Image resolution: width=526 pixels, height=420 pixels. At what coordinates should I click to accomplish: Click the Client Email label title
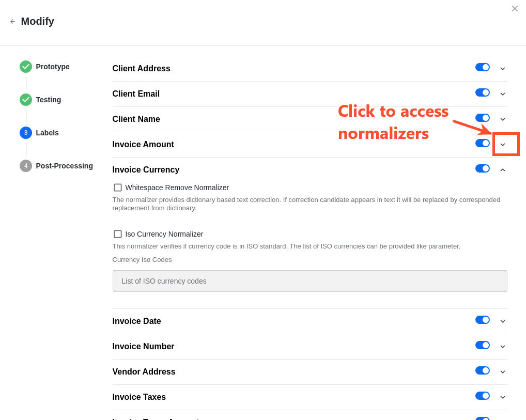pyautogui.click(x=136, y=94)
